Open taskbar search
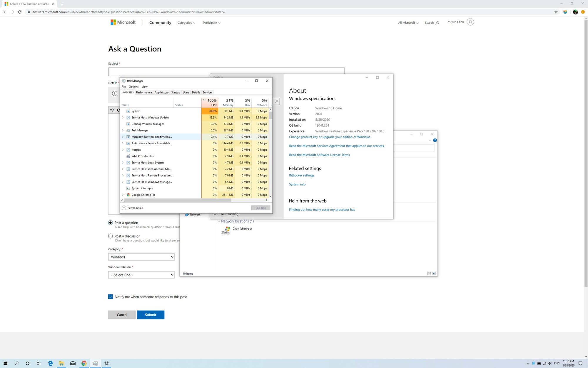This screenshot has width=588, height=368. (x=16, y=363)
